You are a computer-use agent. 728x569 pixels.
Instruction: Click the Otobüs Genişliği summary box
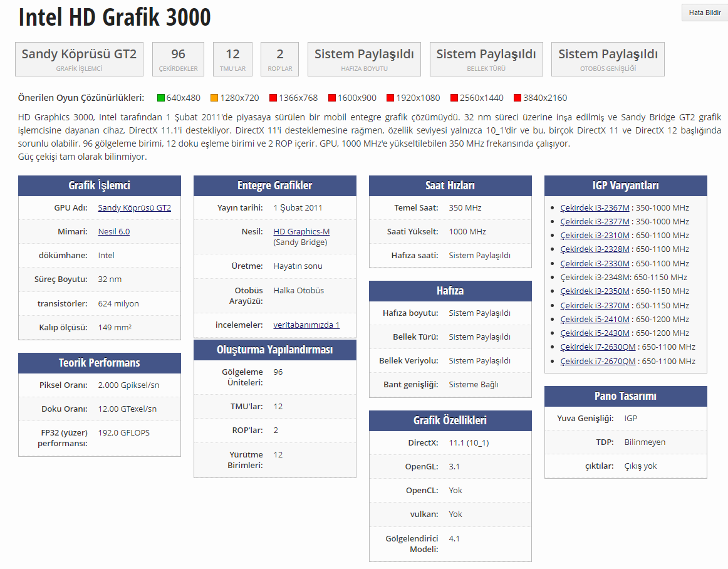(608, 59)
